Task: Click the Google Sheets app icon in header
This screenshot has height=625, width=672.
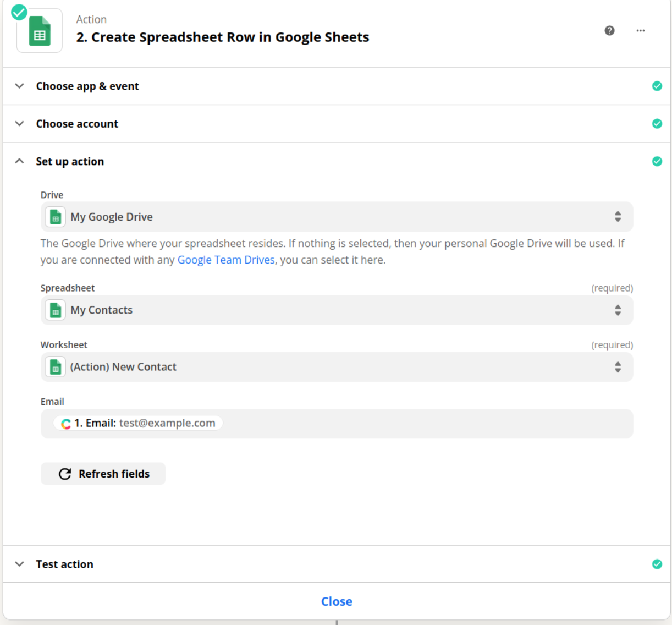Action: click(40, 31)
